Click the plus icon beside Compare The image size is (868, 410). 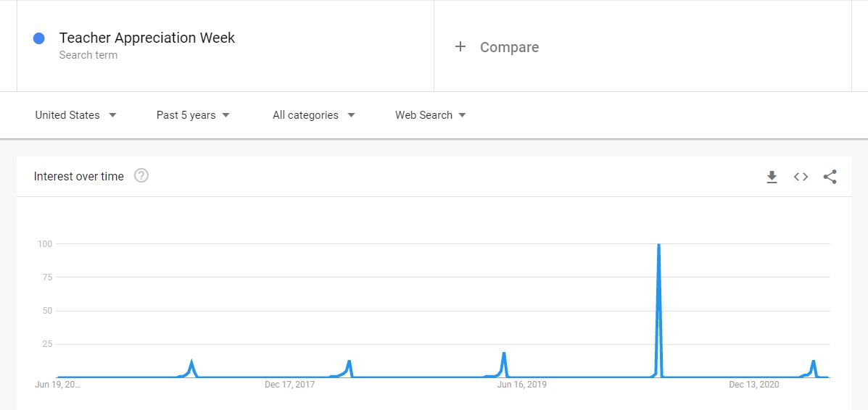[460, 46]
